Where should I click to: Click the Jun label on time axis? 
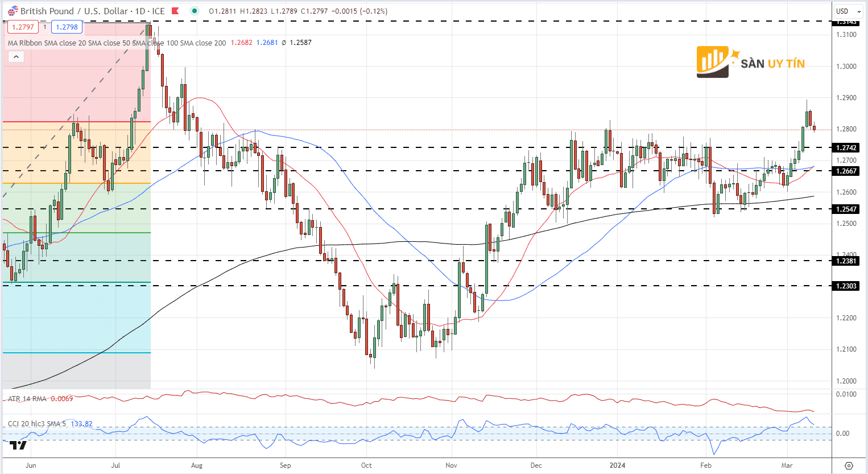click(x=31, y=465)
